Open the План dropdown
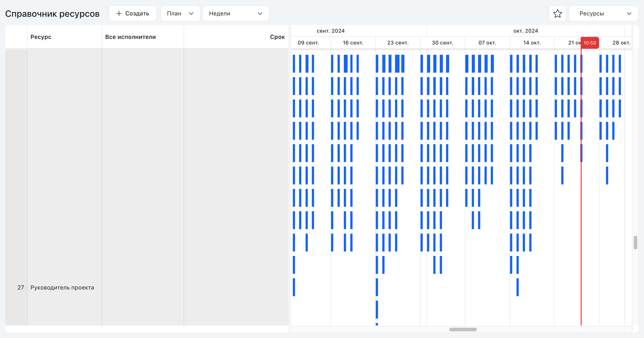Viewport: 644px width, 338px height. pos(180,13)
